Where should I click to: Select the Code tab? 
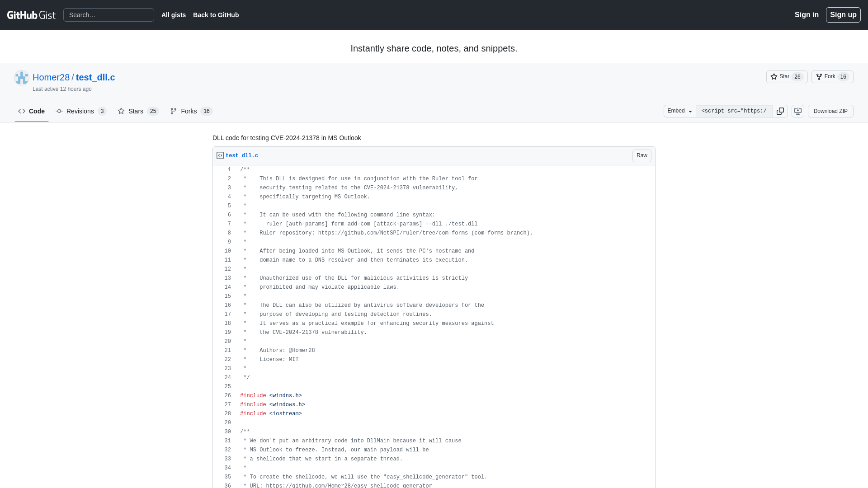tap(32, 112)
